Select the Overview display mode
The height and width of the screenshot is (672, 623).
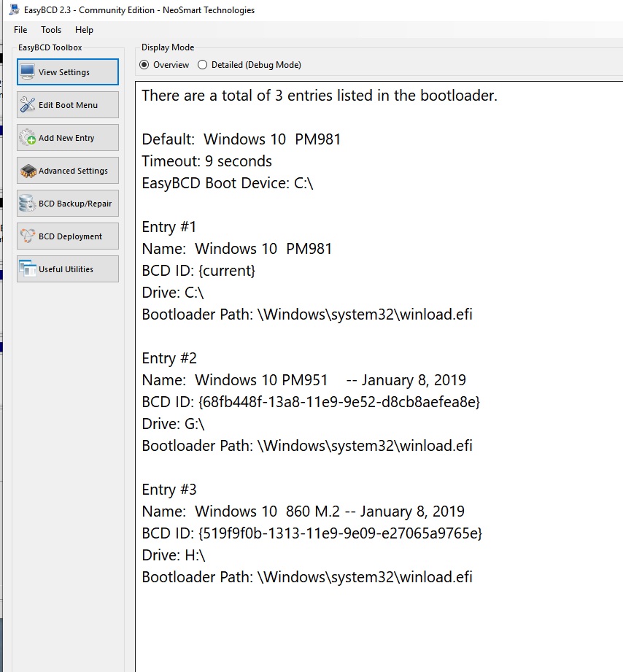pos(164,65)
